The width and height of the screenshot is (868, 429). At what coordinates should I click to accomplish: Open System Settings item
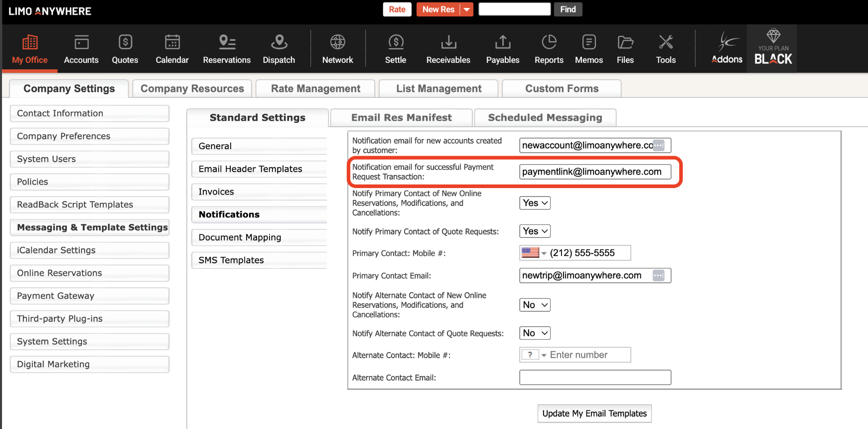(x=90, y=342)
